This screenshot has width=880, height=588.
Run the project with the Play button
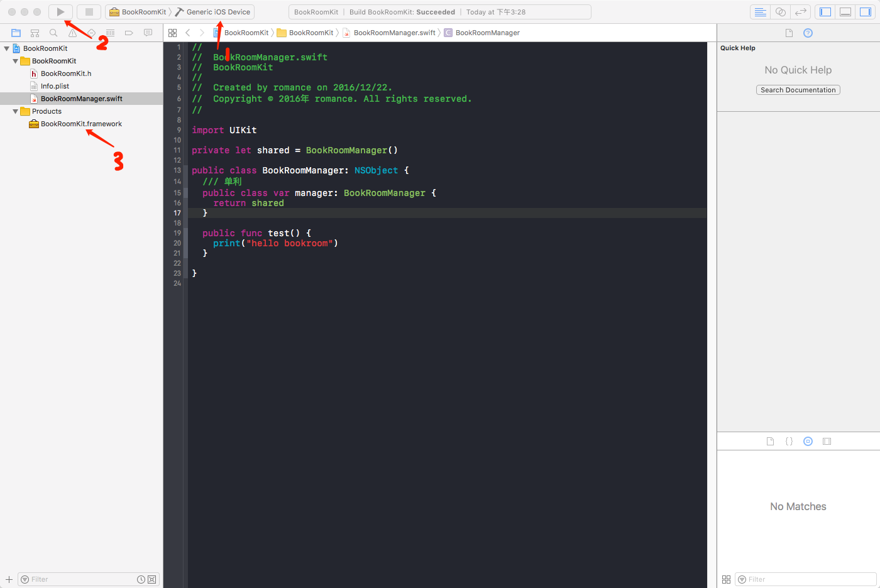60,11
